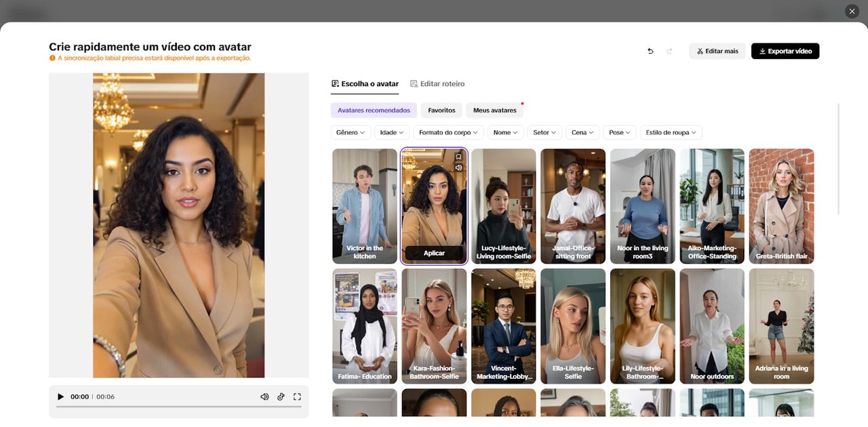Screen dimensions: 868x427
Task: Mute the preview volume speaker icon
Action: 264,396
